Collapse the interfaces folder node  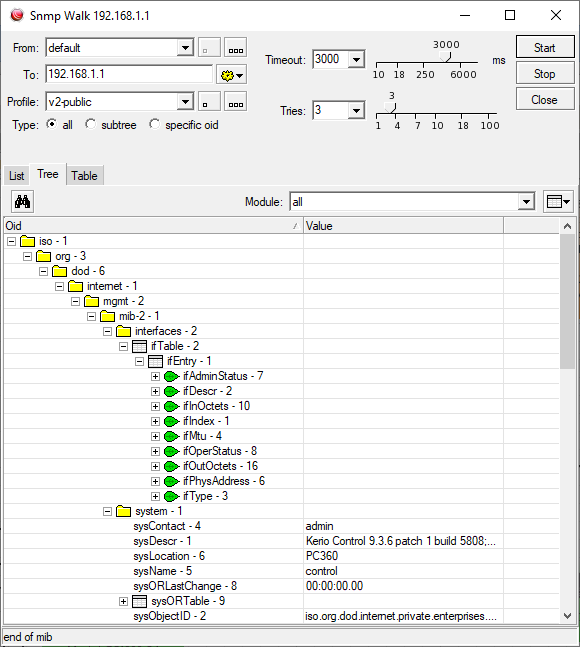pos(107,331)
